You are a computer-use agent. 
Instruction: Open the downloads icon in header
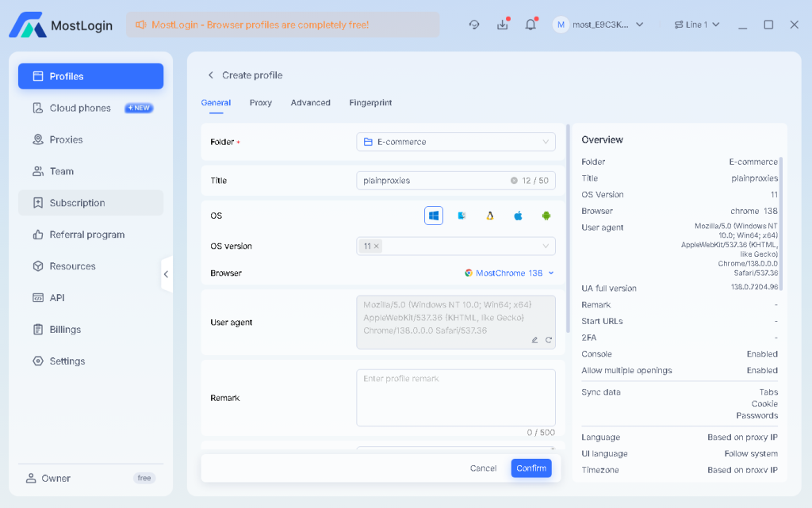[502, 25]
